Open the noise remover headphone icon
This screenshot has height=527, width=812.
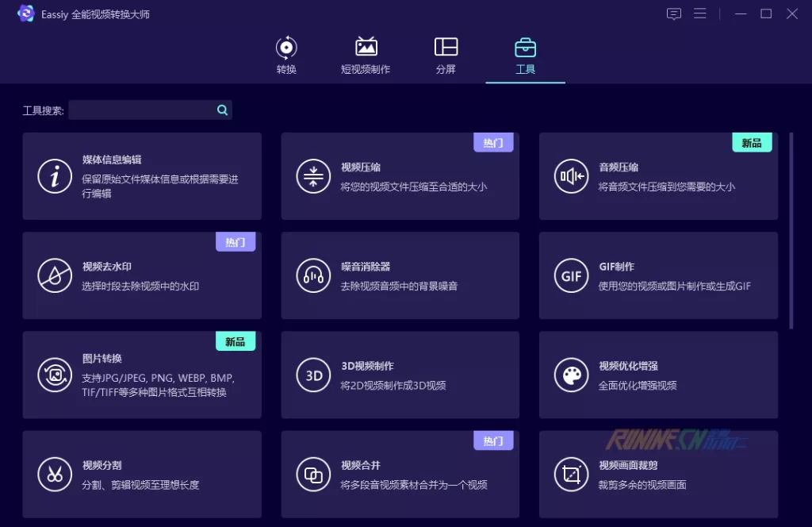pyautogui.click(x=313, y=275)
